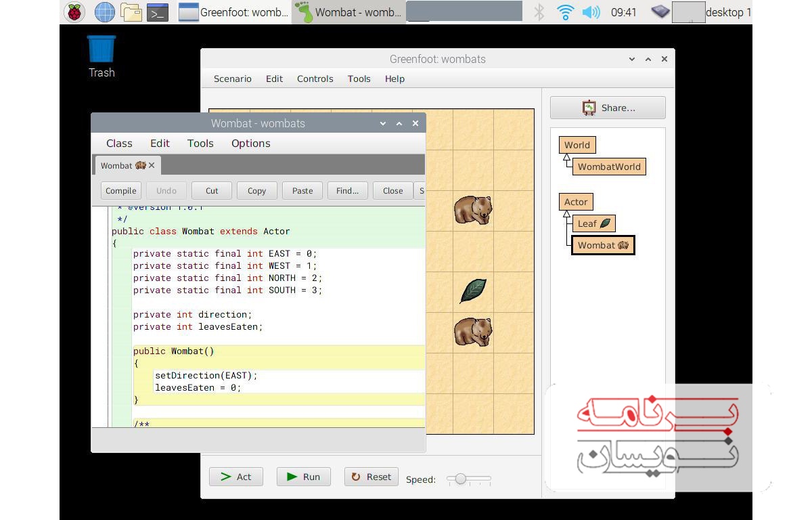Click the Speed slider handle
This screenshot has height=520, width=812.
[461, 479]
